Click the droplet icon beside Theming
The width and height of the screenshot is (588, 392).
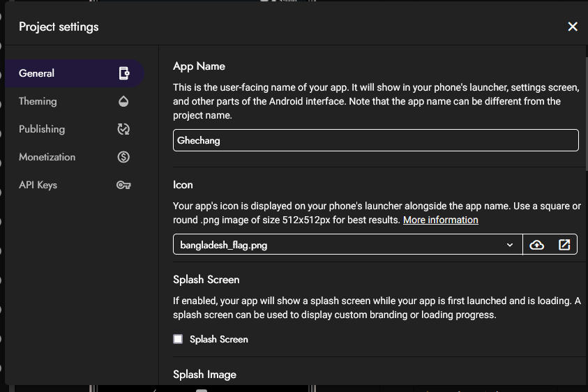click(124, 101)
